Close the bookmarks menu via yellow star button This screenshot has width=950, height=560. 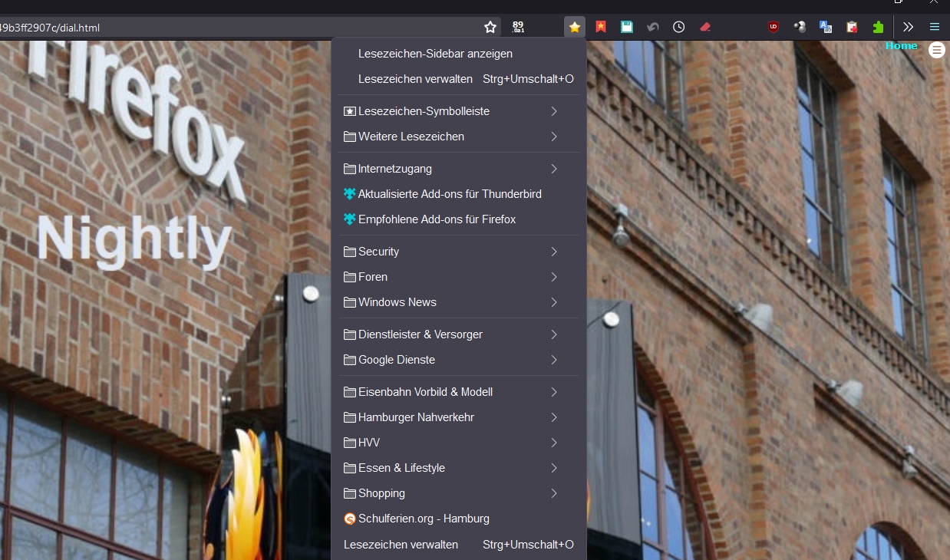click(x=574, y=28)
